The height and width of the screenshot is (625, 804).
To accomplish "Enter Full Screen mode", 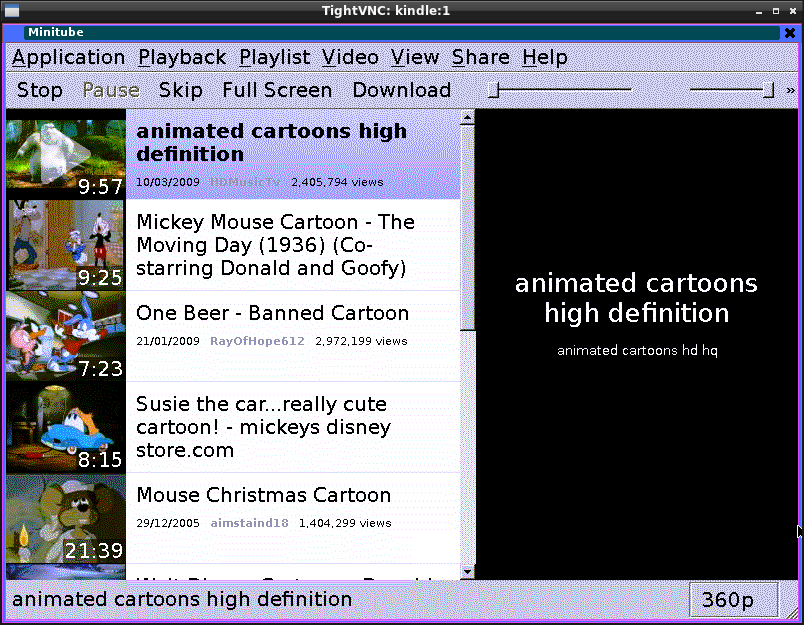I will (277, 90).
